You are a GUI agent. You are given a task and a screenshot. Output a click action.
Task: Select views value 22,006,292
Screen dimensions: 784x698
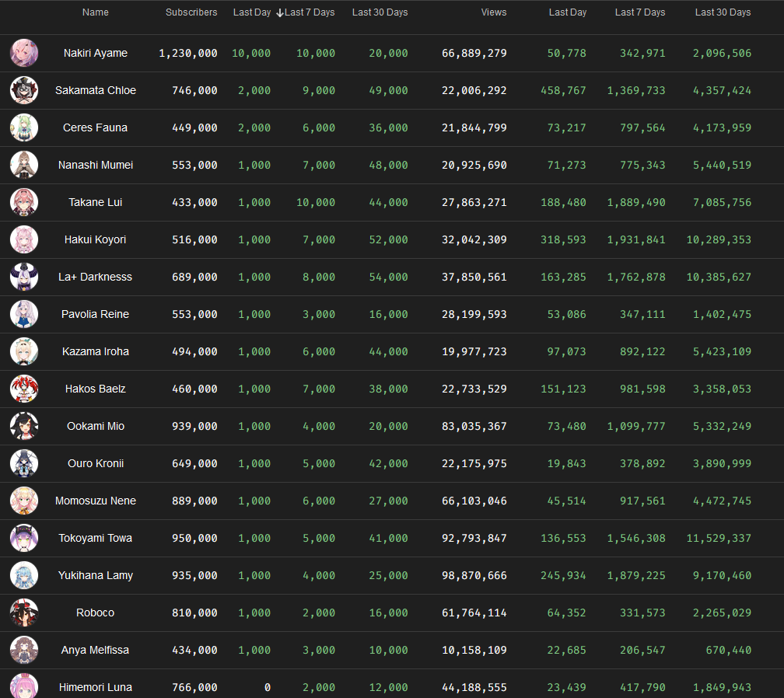474,91
